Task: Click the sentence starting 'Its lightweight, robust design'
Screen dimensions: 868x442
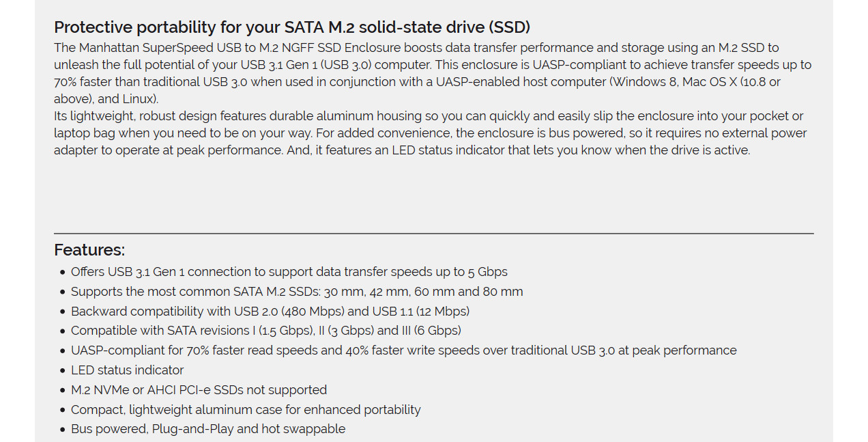Action: [x=431, y=133]
